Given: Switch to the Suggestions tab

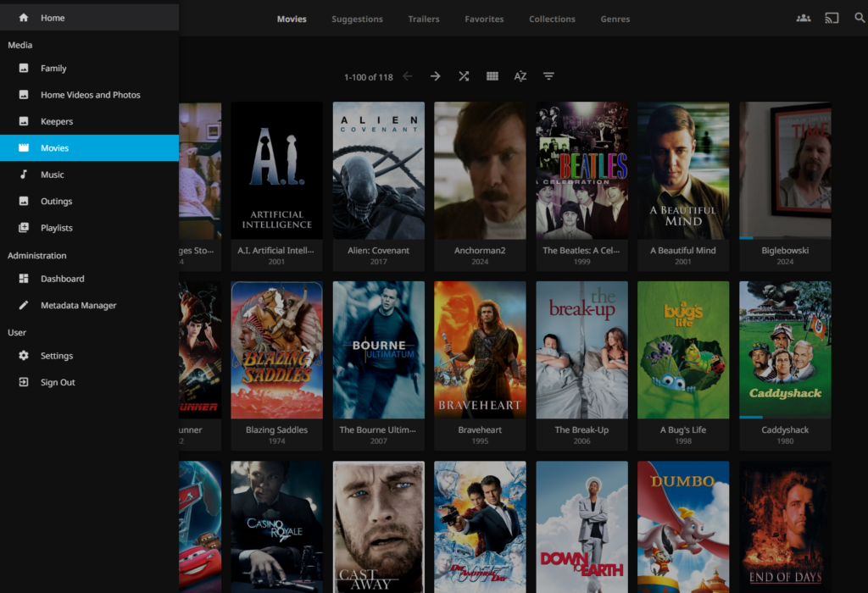Looking at the screenshot, I should click(357, 19).
